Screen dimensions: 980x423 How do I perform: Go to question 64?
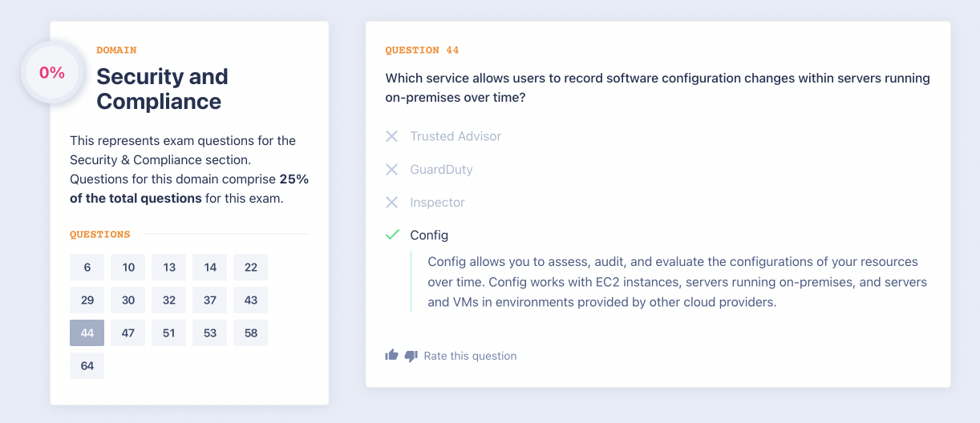87,366
